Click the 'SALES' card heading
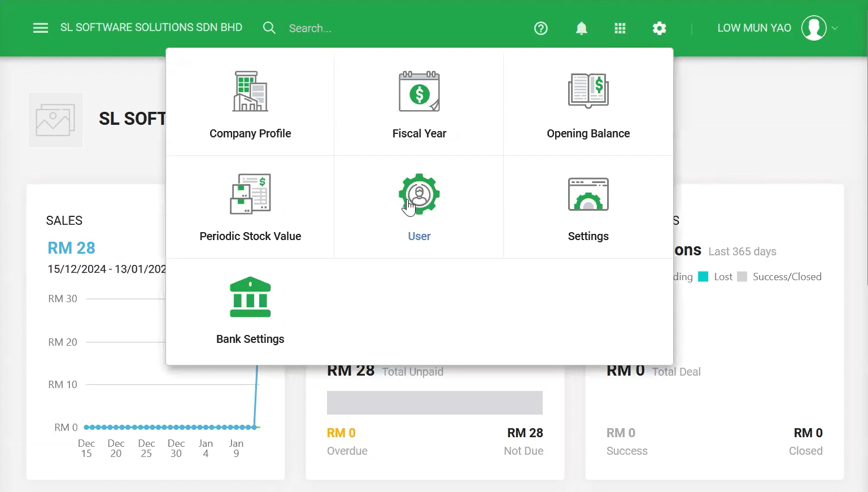Viewport: 868px width, 492px height. [x=64, y=220]
